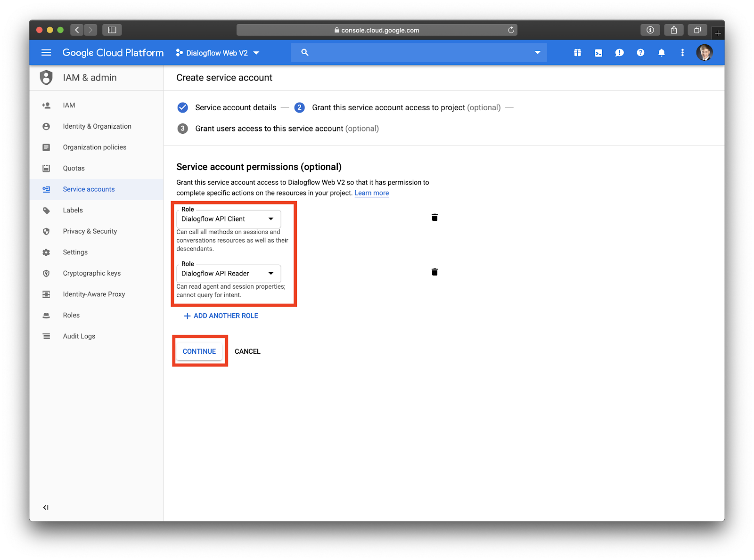This screenshot has height=560, width=754.
Task: Toggle Safari sidebar button
Action: click(x=112, y=30)
